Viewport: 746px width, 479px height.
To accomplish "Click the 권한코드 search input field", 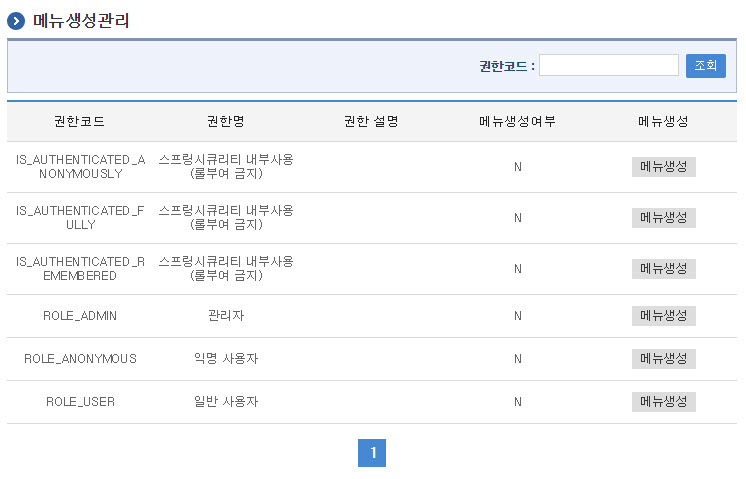I will [608, 66].
